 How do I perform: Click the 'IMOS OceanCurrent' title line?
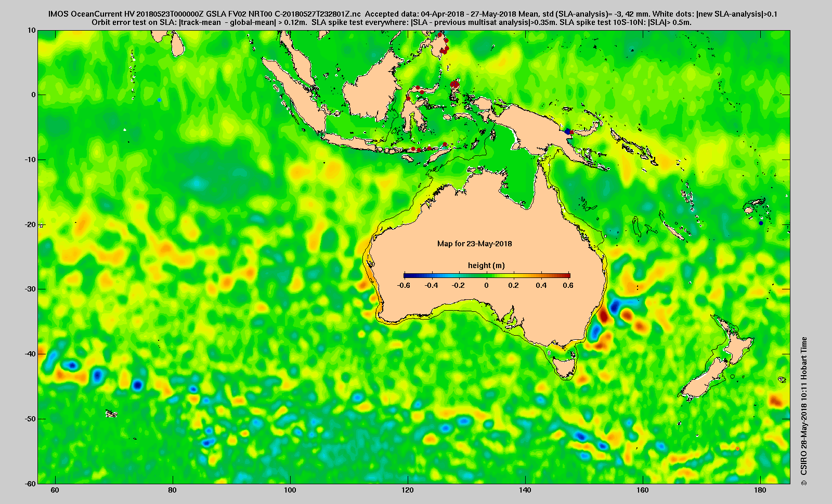413,14
